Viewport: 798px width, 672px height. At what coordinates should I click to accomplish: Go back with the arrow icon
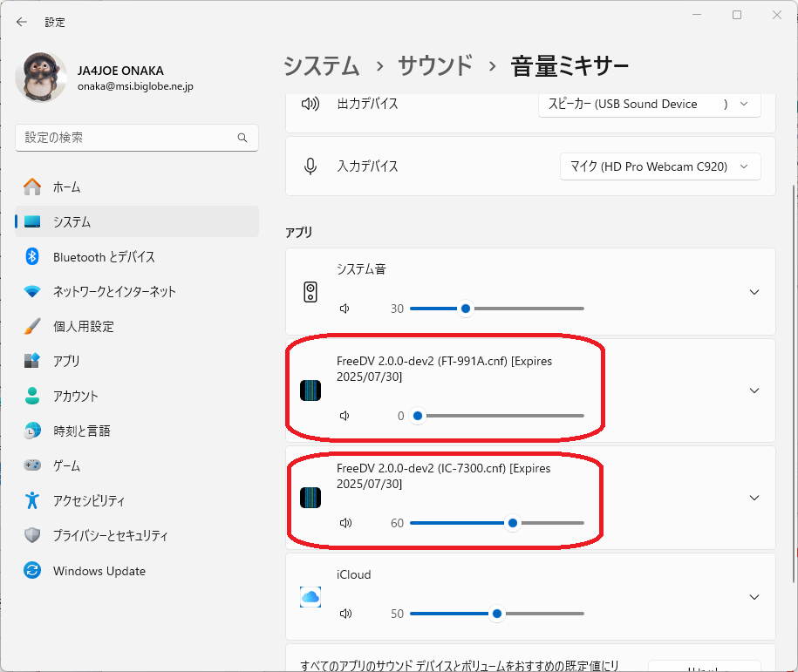22,22
